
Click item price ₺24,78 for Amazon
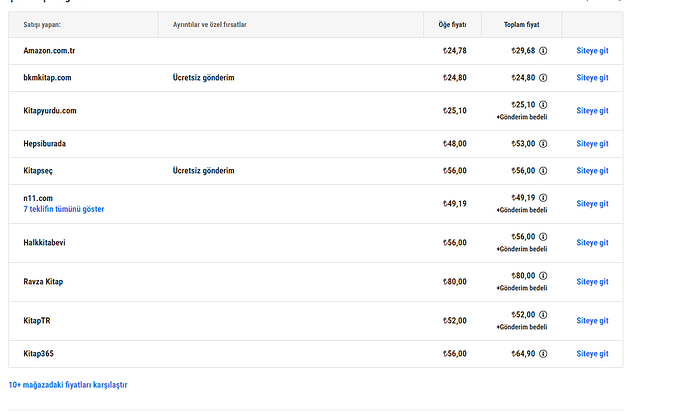(x=455, y=51)
